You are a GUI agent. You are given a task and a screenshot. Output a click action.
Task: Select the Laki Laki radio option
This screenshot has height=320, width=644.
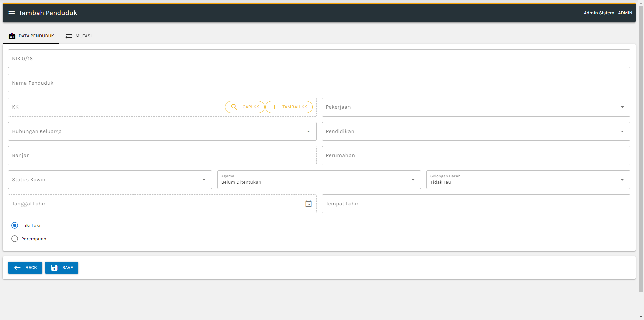tap(15, 225)
